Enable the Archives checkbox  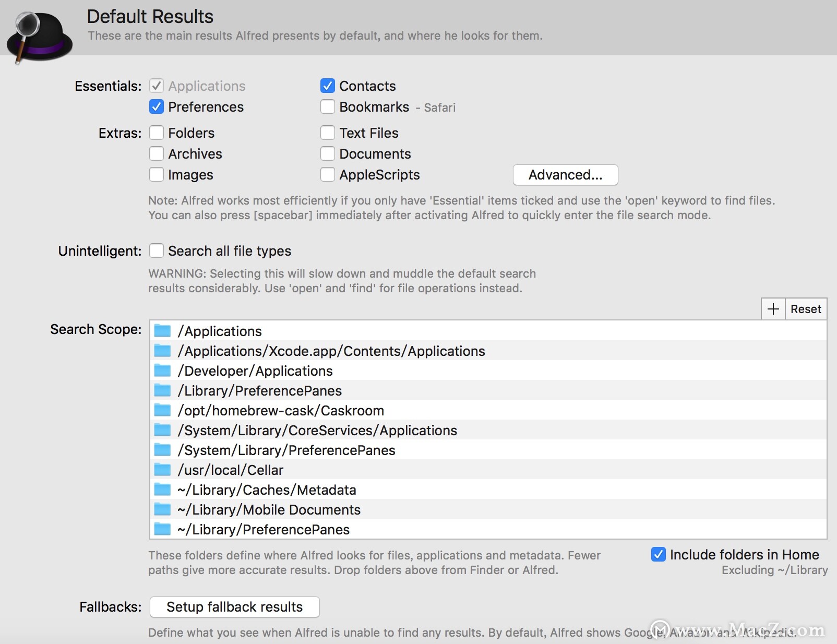pyautogui.click(x=157, y=153)
